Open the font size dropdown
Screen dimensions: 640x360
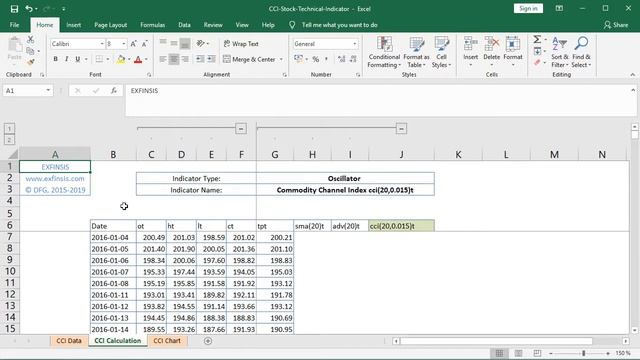(124, 44)
